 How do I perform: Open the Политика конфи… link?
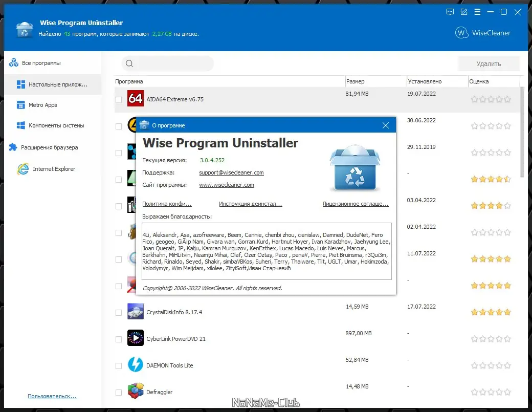(x=167, y=204)
